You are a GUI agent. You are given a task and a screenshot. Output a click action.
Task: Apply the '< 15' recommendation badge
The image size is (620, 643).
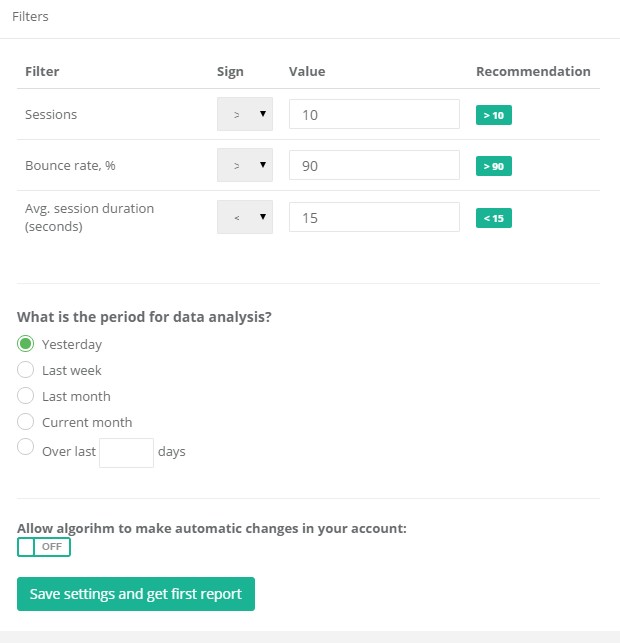click(494, 218)
